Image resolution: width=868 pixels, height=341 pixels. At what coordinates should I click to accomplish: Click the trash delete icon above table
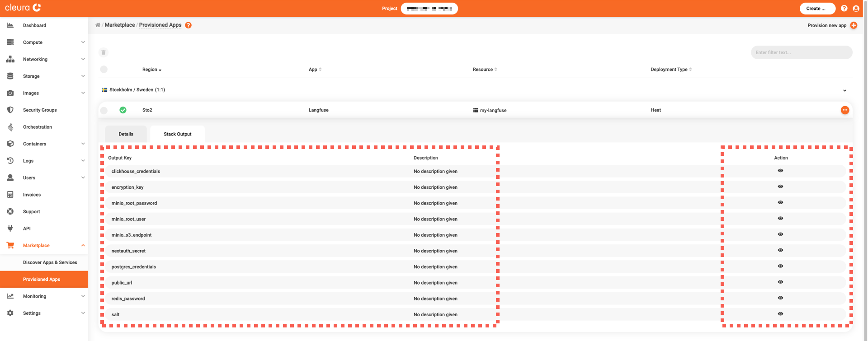tap(104, 52)
